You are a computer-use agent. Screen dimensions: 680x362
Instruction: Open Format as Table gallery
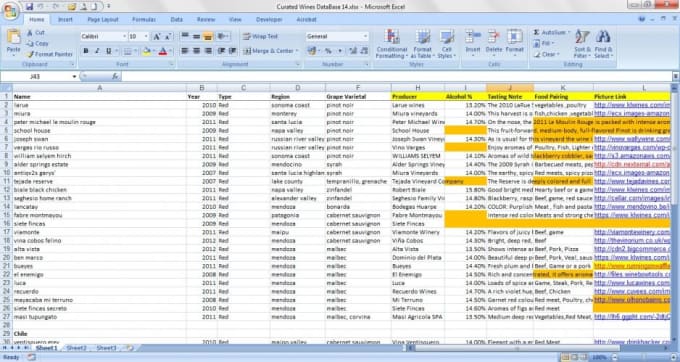click(422, 44)
